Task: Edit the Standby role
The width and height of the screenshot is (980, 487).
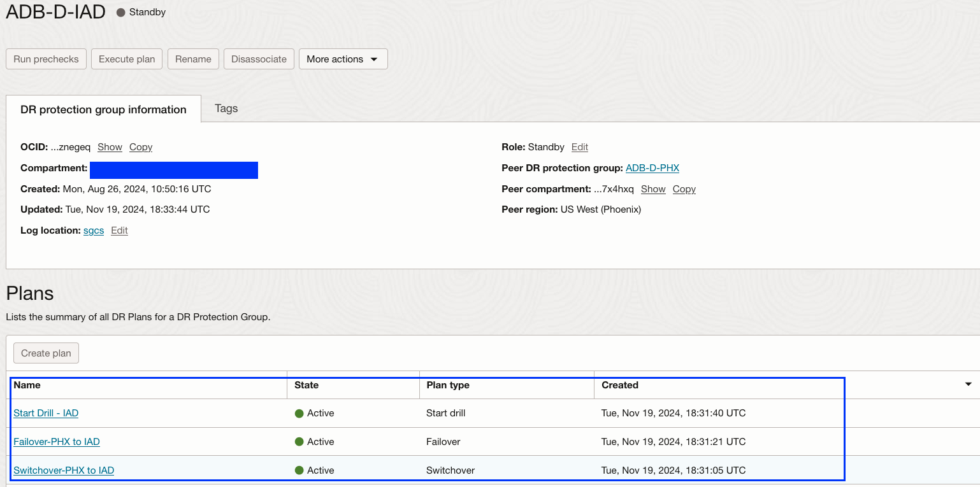Action: point(580,147)
